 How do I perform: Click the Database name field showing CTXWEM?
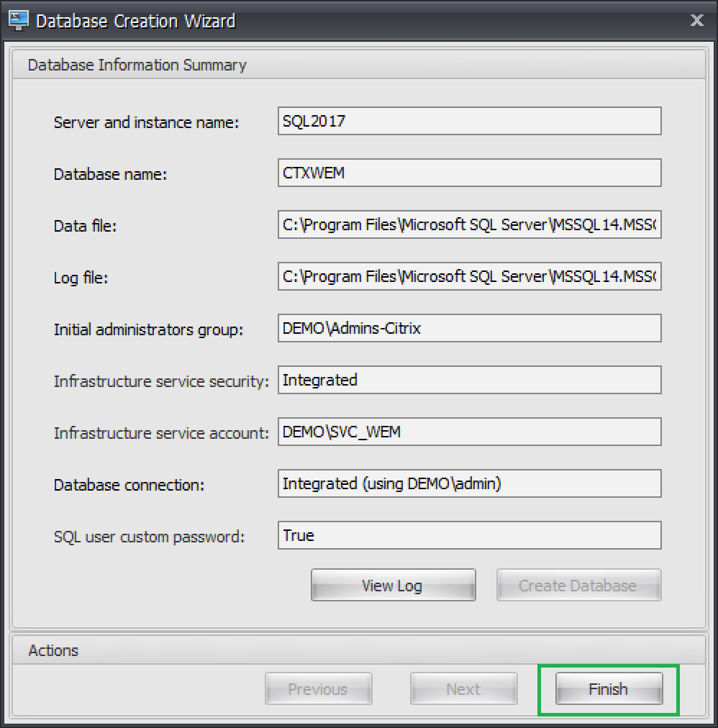coord(469,173)
